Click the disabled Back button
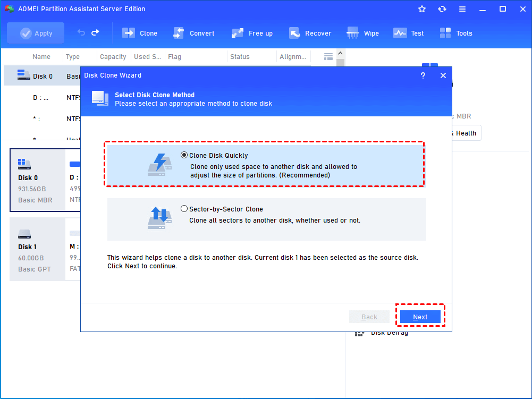This screenshot has height=399, width=532. (369, 317)
